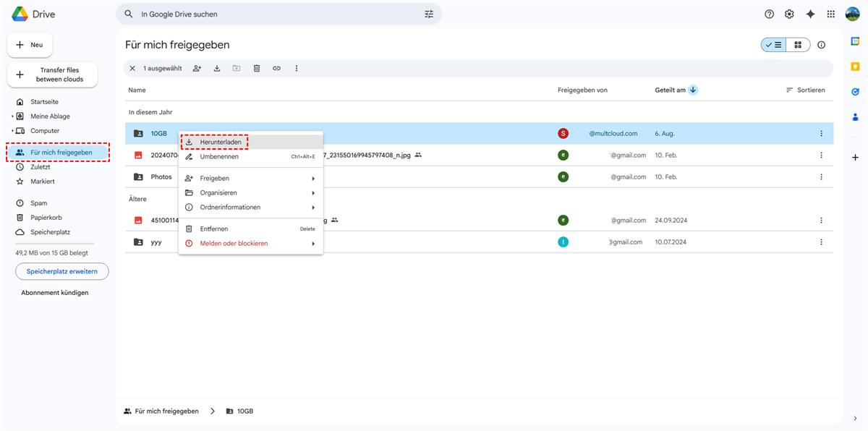The height and width of the screenshot is (431, 868).
Task: Click the trash icon in selection toolbar
Action: tap(257, 69)
